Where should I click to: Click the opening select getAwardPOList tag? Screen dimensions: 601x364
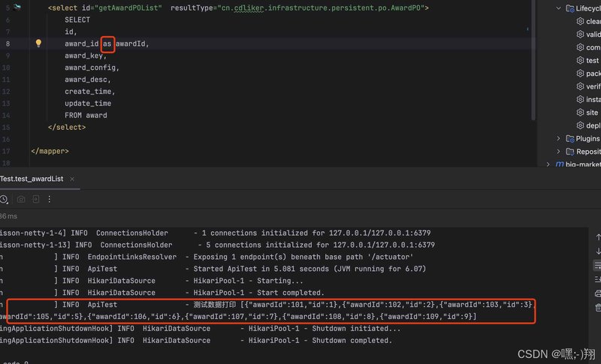click(x=238, y=8)
